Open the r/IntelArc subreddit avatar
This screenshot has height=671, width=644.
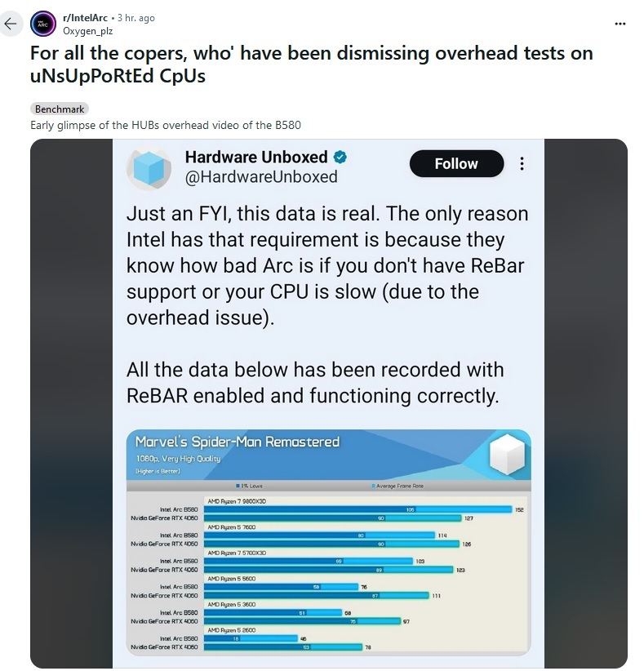pos(43,24)
